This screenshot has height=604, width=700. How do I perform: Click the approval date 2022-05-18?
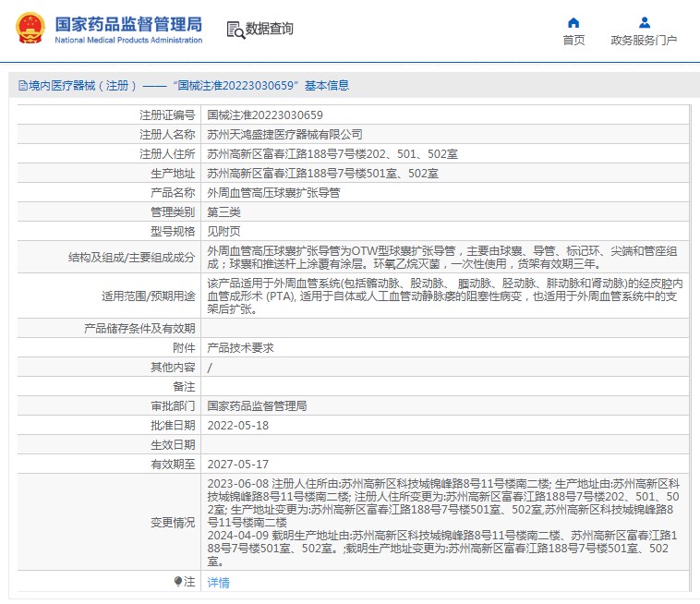coord(238,425)
